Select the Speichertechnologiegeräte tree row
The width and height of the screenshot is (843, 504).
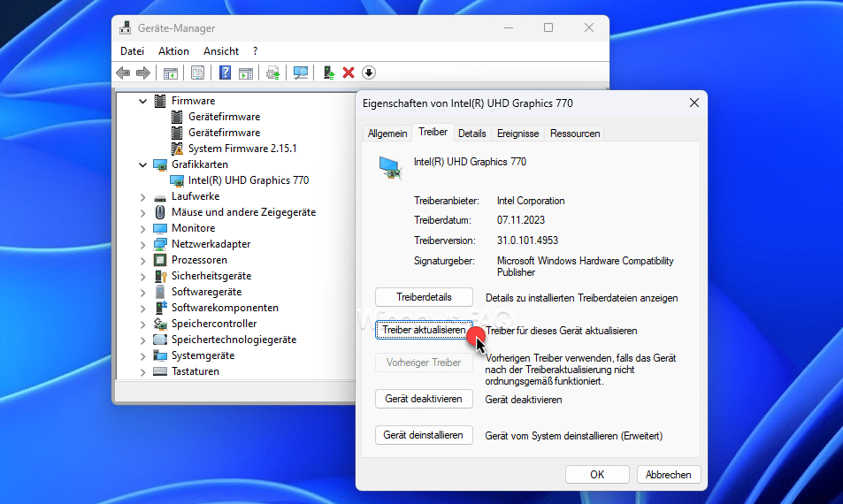(x=234, y=340)
